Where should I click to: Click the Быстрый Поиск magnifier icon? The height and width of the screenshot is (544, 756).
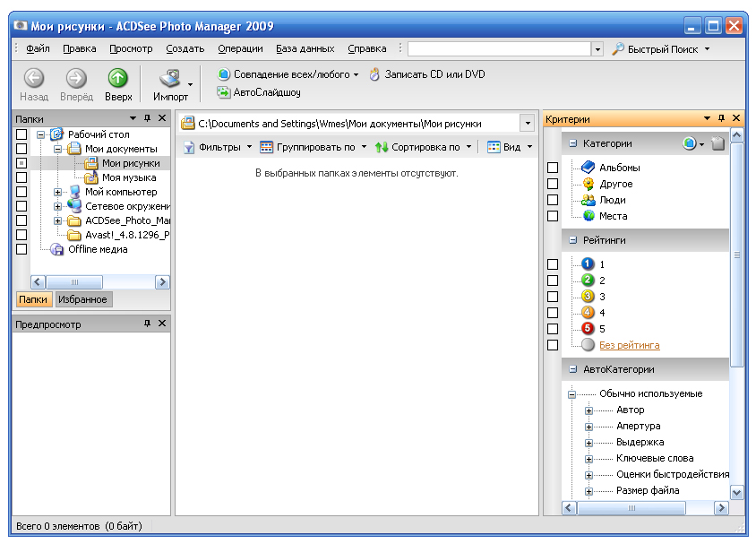pyautogui.click(x=618, y=48)
